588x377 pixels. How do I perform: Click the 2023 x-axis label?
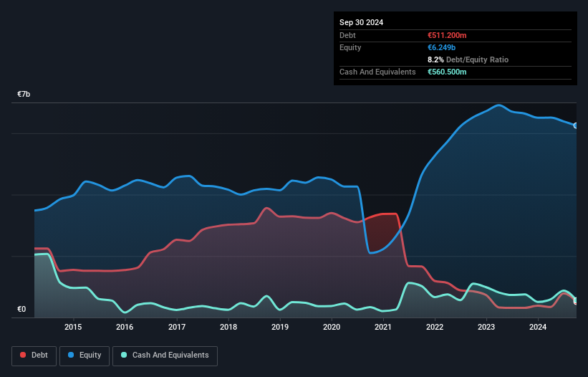click(x=486, y=327)
